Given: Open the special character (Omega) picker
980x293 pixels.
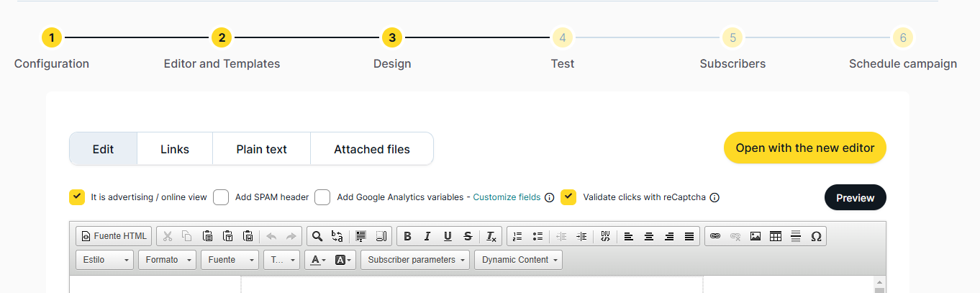Looking at the screenshot, I should (x=816, y=236).
